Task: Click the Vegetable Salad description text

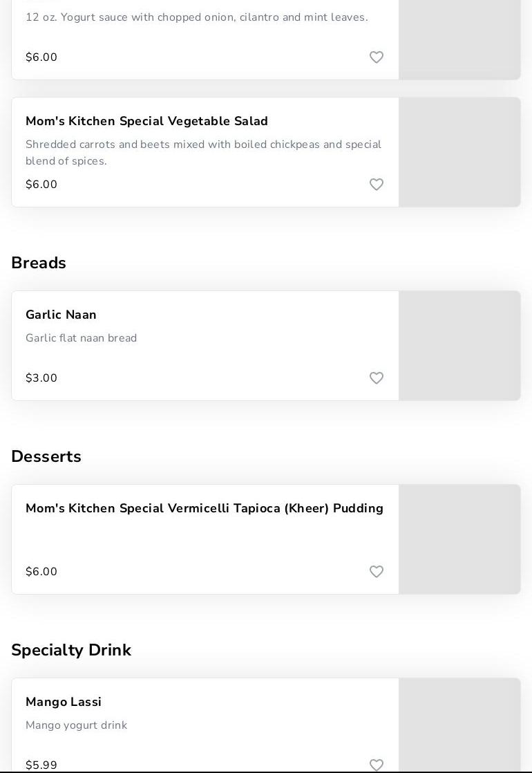Action: [203, 153]
